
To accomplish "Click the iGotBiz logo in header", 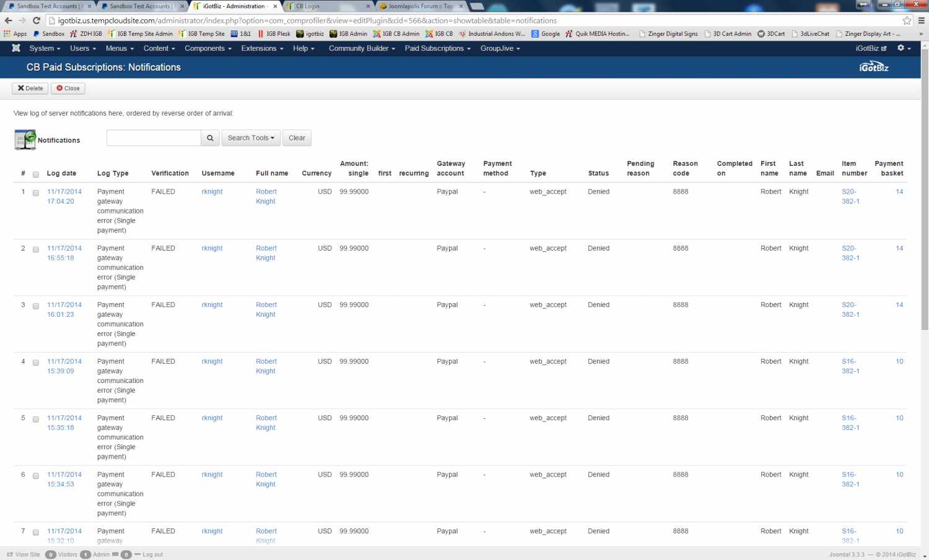I will 874,67.
